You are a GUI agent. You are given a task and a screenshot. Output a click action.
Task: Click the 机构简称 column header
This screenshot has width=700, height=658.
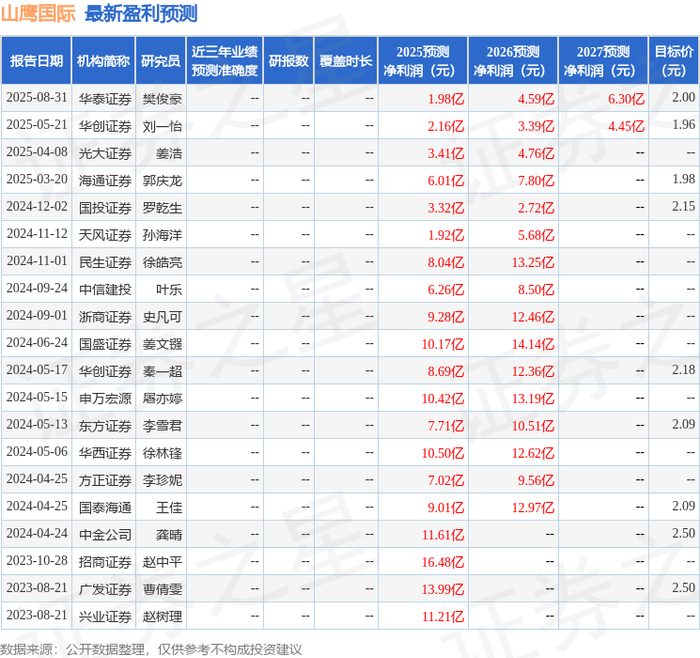[103, 61]
